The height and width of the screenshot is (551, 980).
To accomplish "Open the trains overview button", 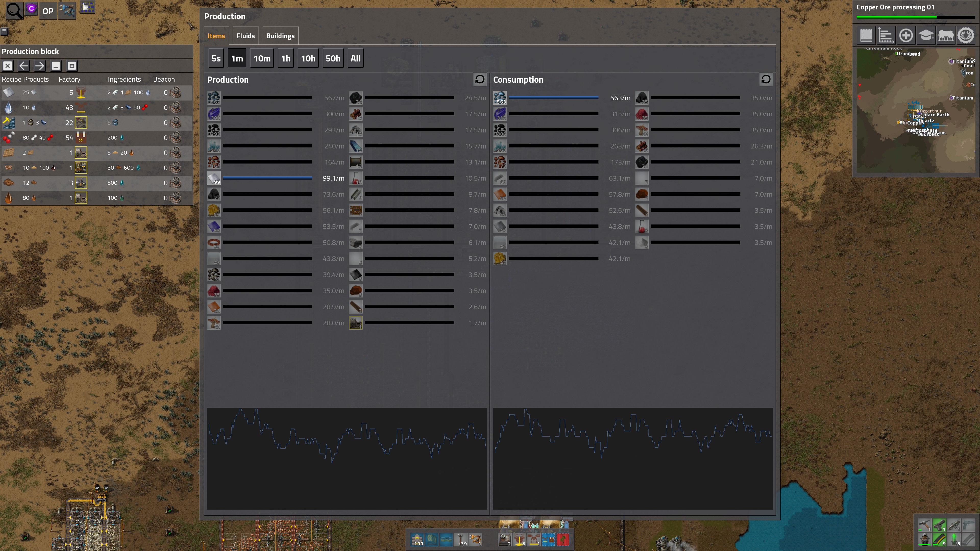I will coord(946,35).
